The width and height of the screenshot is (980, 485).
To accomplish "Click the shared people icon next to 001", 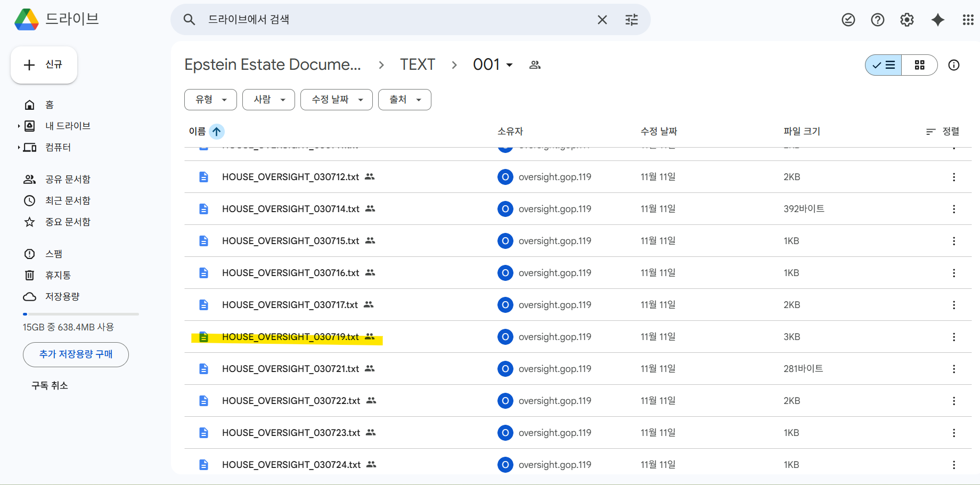I will coord(535,65).
